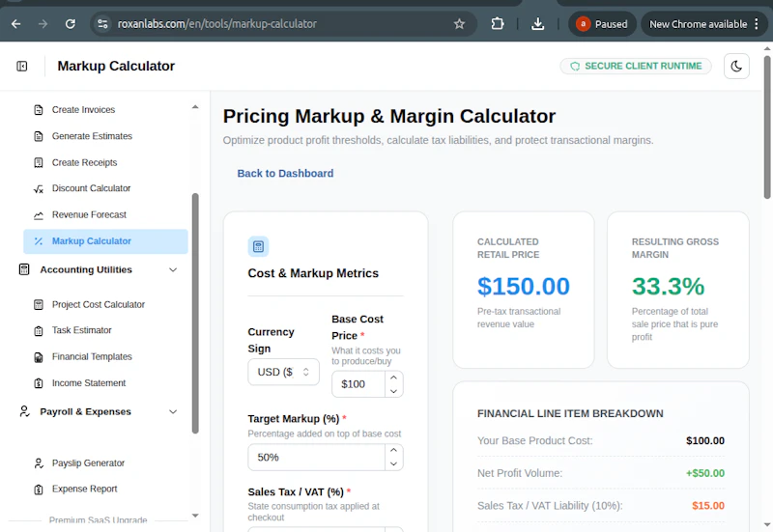Screen dimensions: 773x532
Task: Click the $100.00 base product cost value
Action: click(x=705, y=441)
